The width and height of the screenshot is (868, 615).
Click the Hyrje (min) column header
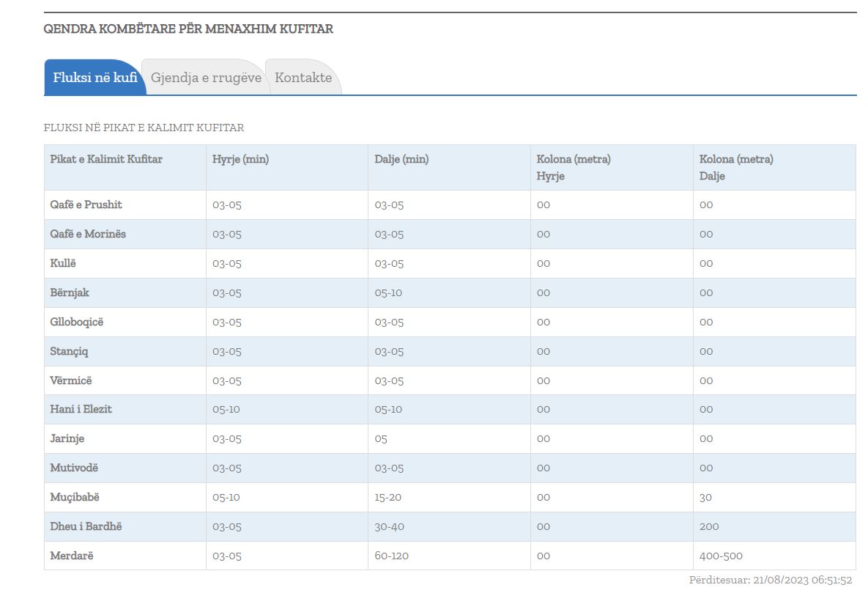[240, 160]
